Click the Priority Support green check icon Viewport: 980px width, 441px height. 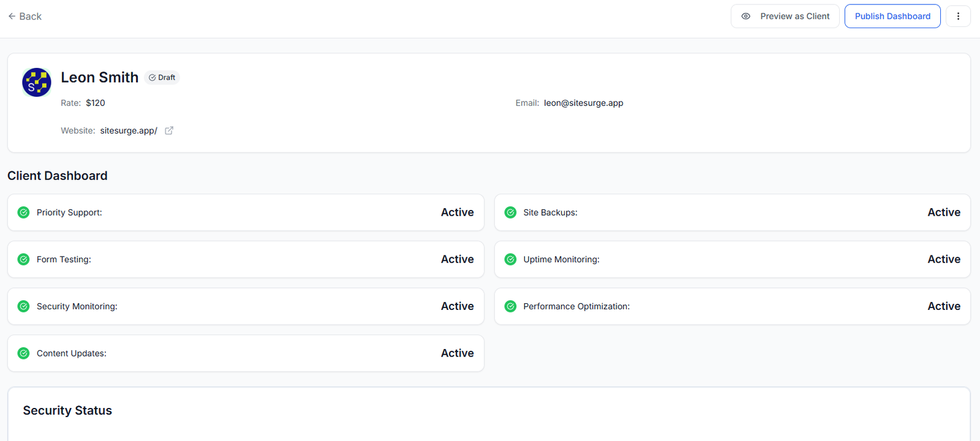pyautogui.click(x=23, y=213)
